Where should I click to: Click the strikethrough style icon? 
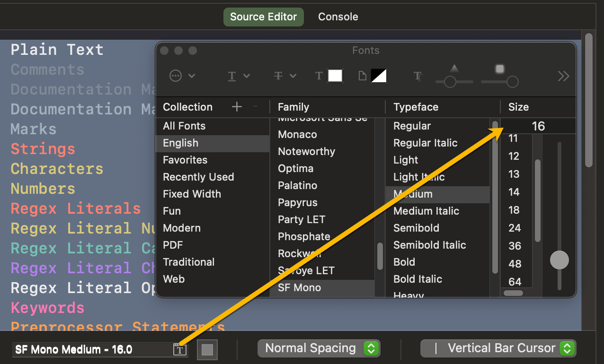point(278,76)
